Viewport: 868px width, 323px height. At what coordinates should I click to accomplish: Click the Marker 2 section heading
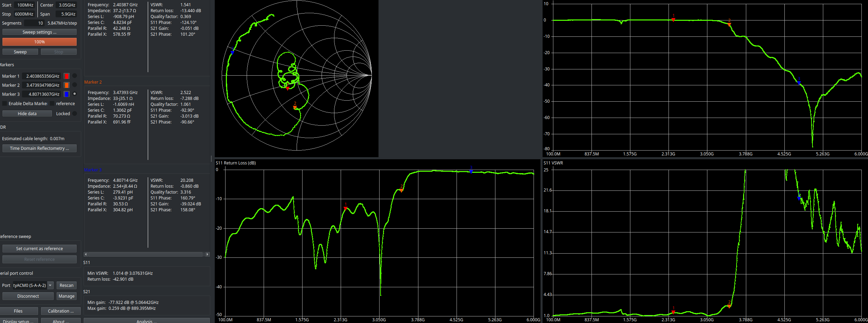(x=93, y=82)
